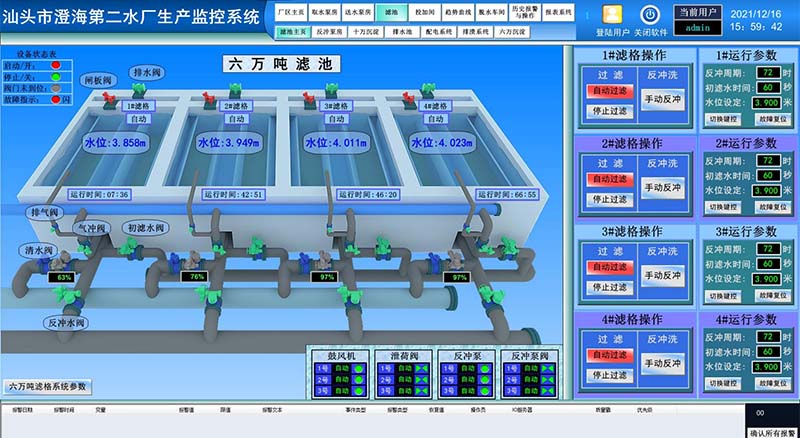Click the green drain valve above 4#滤格

[x=428, y=90]
